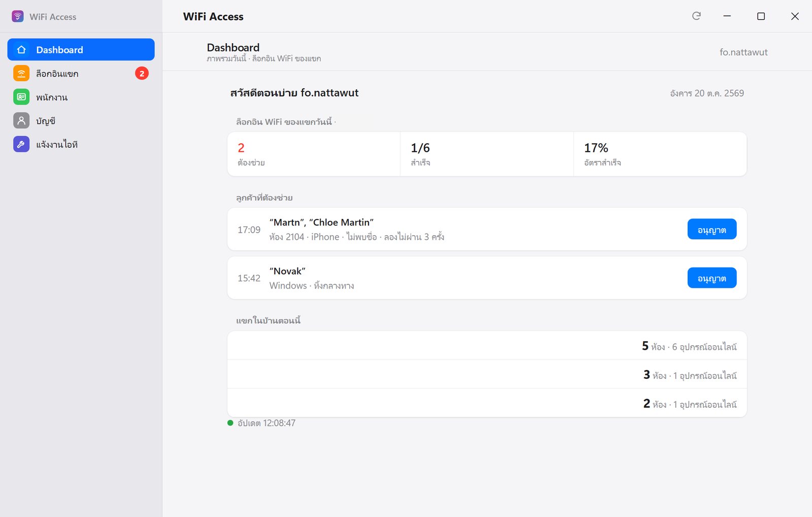Click the "Novak" guest name
Viewport: 812px width, 517px height.
[287, 271]
